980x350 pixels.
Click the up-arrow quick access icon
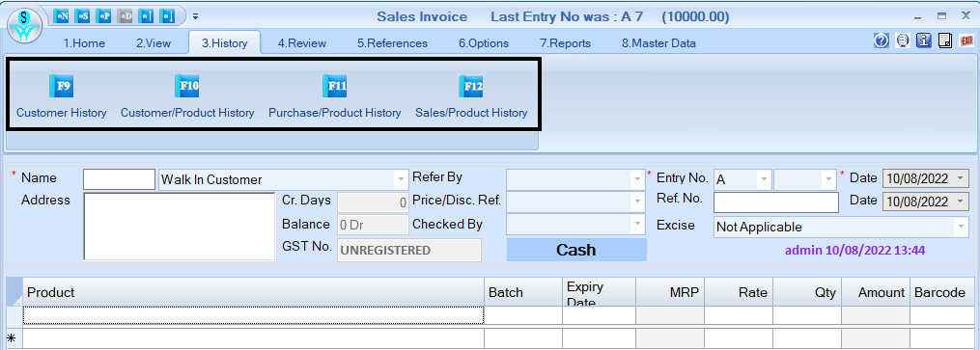pos(146,16)
